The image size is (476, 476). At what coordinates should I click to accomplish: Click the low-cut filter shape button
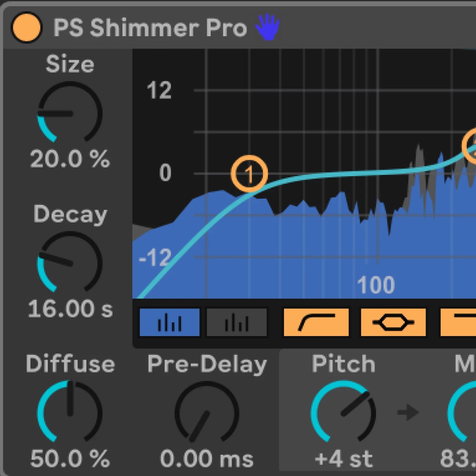point(316,322)
